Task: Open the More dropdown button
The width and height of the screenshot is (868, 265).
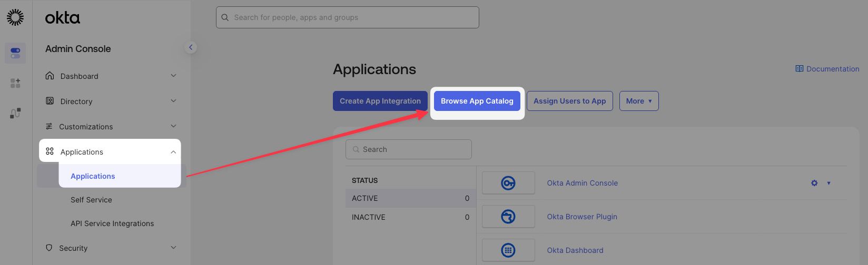Action: tap(639, 101)
